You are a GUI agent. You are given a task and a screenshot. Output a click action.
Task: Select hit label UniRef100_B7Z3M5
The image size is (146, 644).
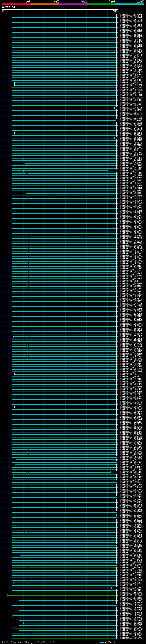click(x=131, y=598)
